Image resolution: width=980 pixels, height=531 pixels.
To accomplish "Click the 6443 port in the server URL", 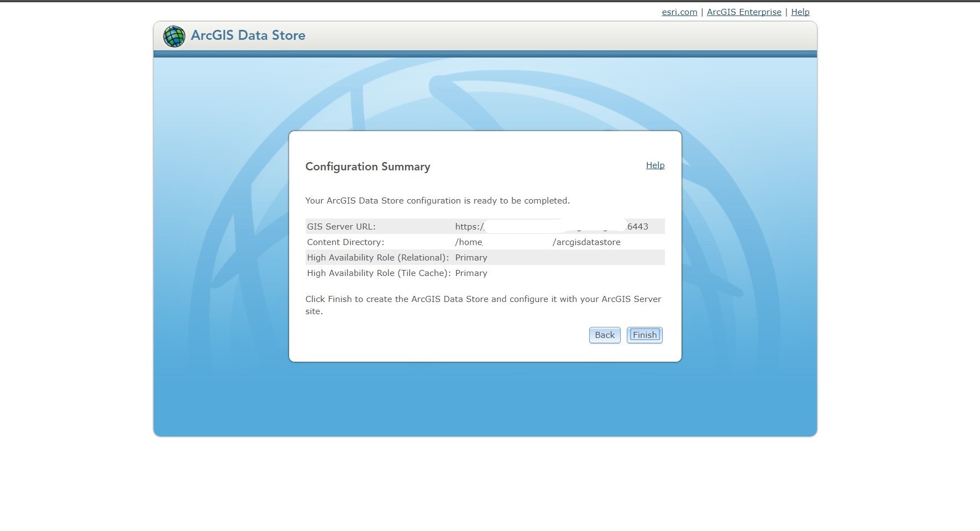I will pyautogui.click(x=638, y=227).
